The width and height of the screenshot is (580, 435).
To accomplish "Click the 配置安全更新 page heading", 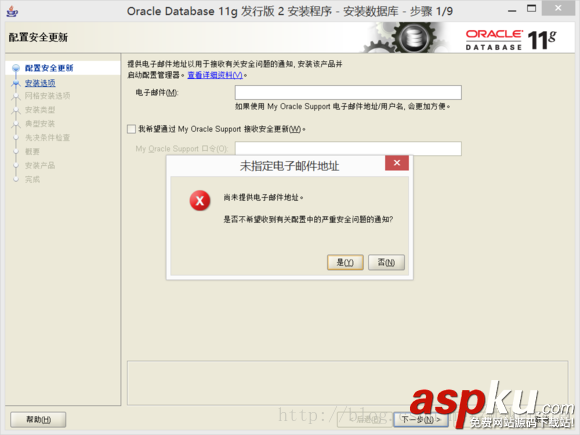I will [x=38, y=37].
